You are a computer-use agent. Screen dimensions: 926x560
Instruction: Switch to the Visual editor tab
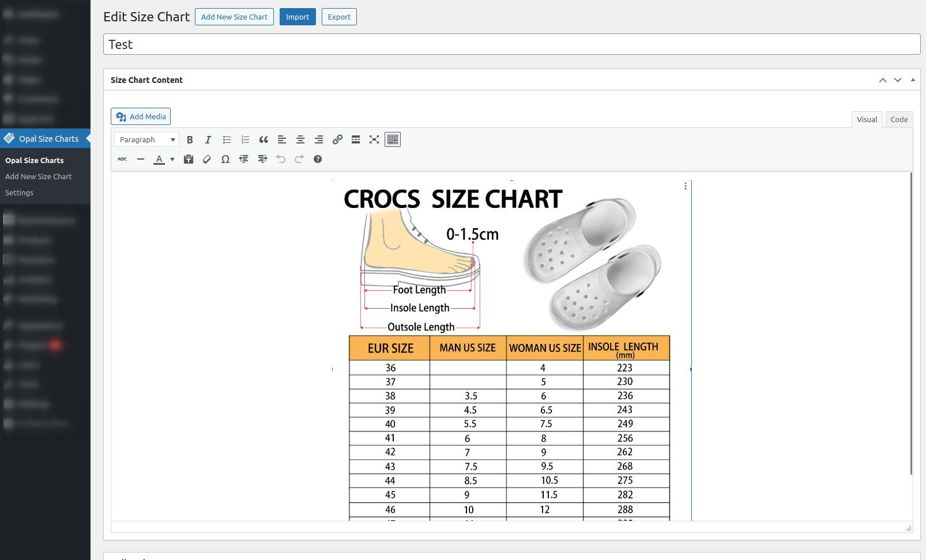coord(867,119)
